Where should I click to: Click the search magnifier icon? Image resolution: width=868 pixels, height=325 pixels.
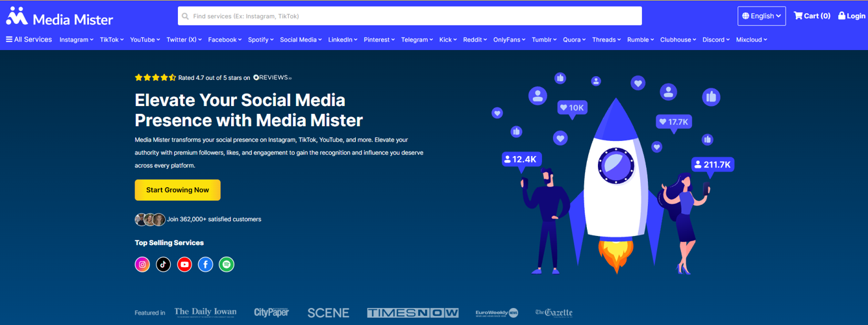coord(186,16)
